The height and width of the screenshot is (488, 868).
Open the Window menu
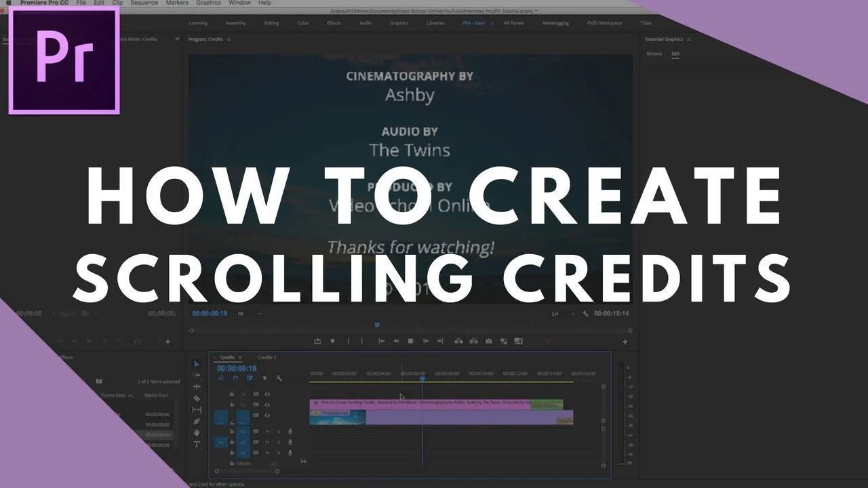point(239,3)
